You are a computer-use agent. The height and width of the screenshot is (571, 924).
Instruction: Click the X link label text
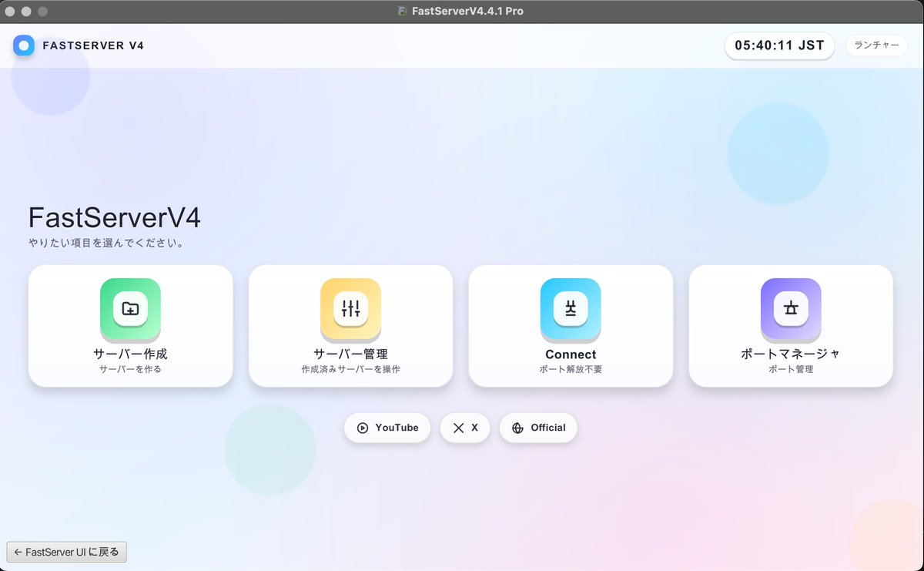(x=474, y=428)
